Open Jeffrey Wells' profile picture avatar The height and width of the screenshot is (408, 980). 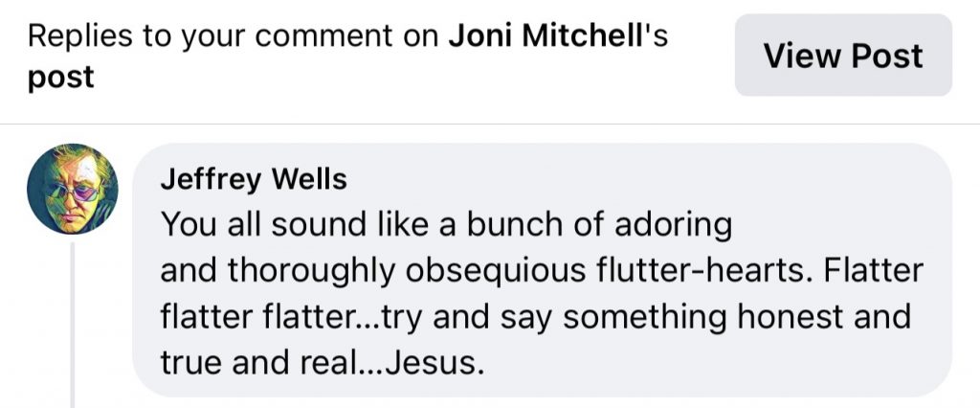click(x=73, y=190)
